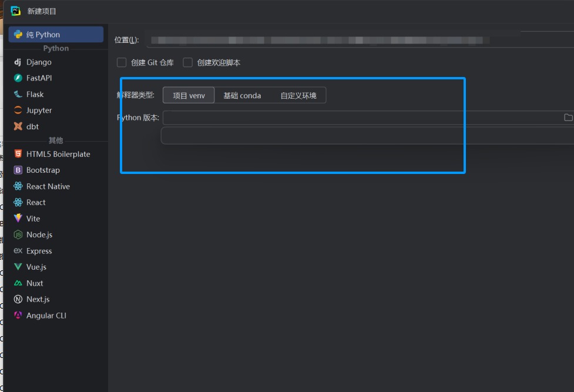Select 项目 venv interpreter type
The image size is (574, 392).
pyautogui.click(x=189, y=95)
